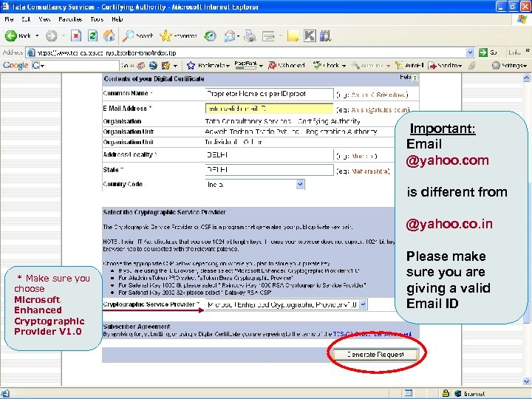
Task: Click the Help question mark icon
Action: [415, 78]
